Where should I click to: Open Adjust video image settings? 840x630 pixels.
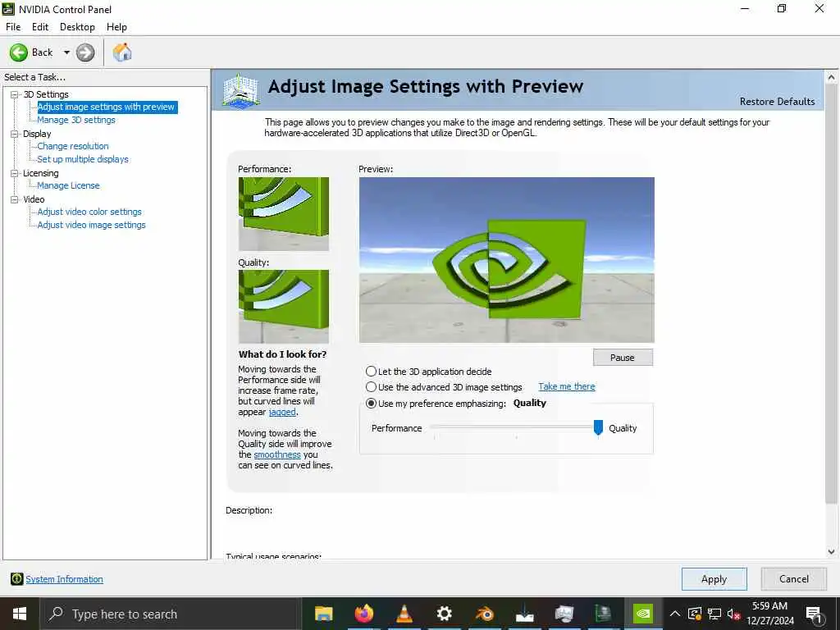coord(92,225)
